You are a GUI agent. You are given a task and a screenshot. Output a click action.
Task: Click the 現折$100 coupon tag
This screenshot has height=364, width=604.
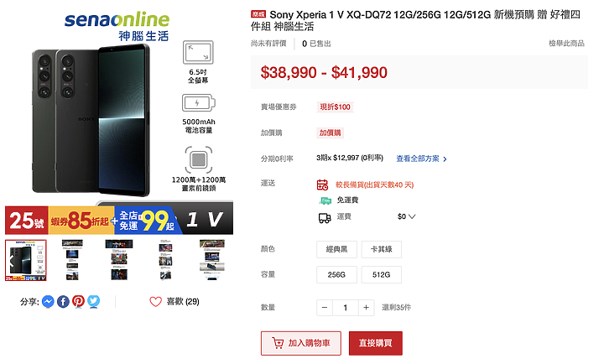click(x=335, y=107)
